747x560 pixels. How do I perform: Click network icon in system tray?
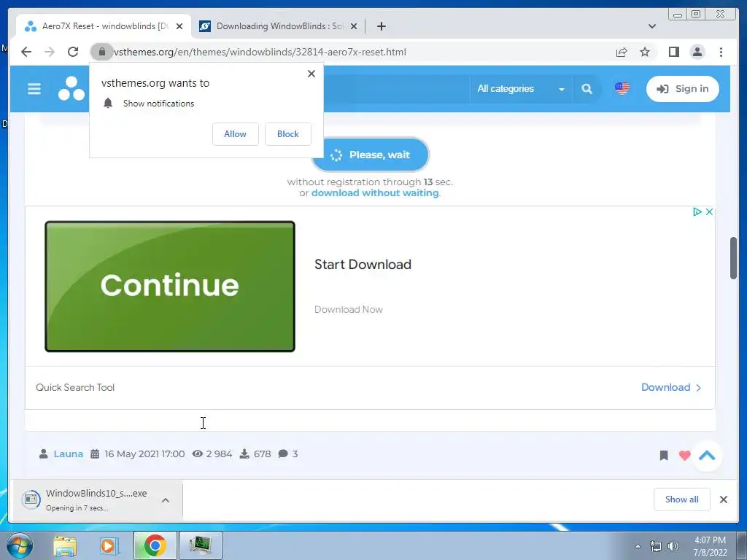(x=656, y=546)
